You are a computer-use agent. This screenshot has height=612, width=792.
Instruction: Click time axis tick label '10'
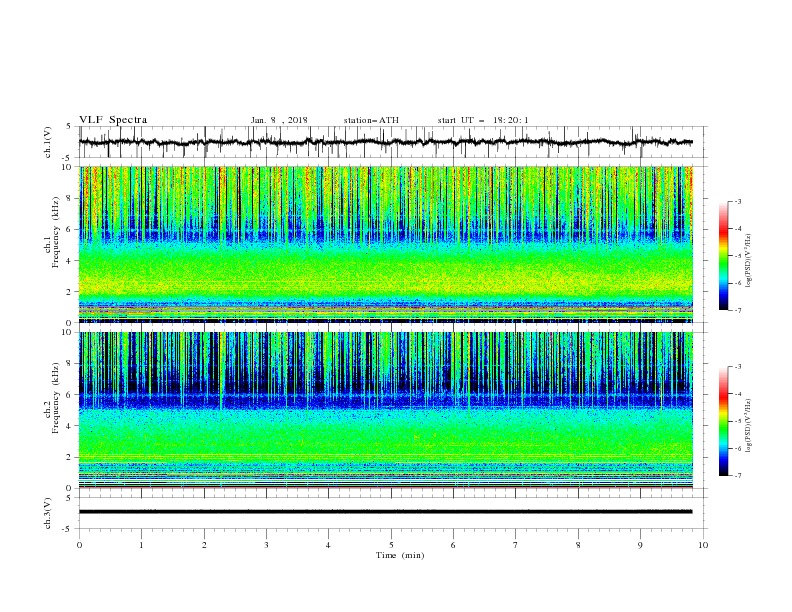coord(703,545)
